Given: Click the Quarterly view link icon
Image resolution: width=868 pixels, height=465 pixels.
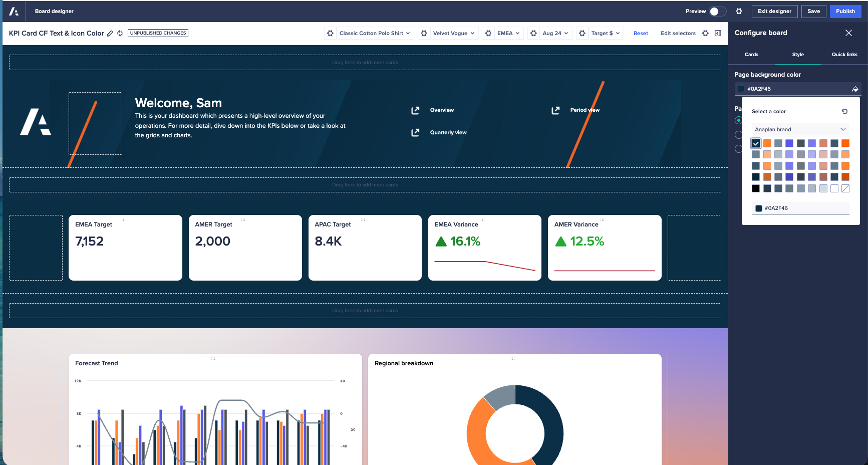Looking at the screenshot, I should (415, 132).
